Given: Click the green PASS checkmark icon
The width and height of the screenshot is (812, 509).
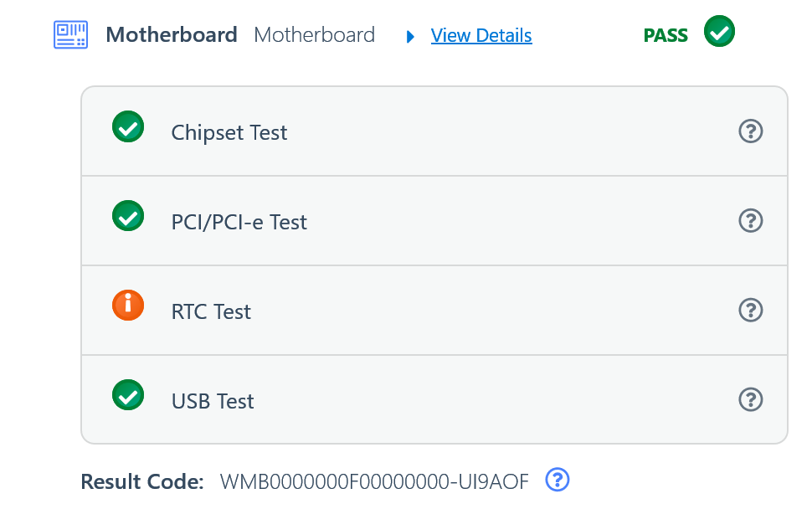Looking at the screenshot, I should (x=719, y=33).
